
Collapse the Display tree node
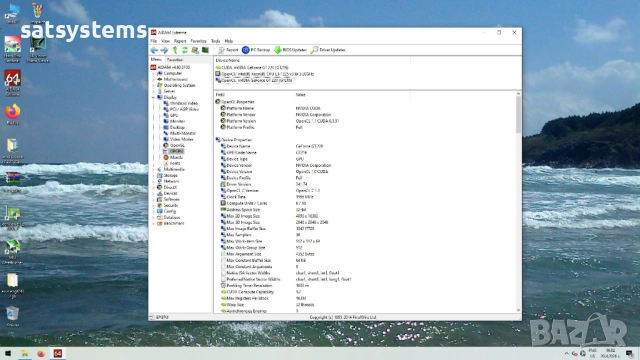coord(153,98)
